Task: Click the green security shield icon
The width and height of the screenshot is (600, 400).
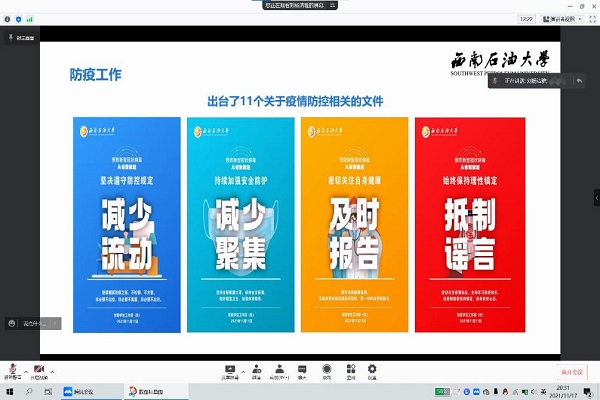Action: click(x=18, y=18)
